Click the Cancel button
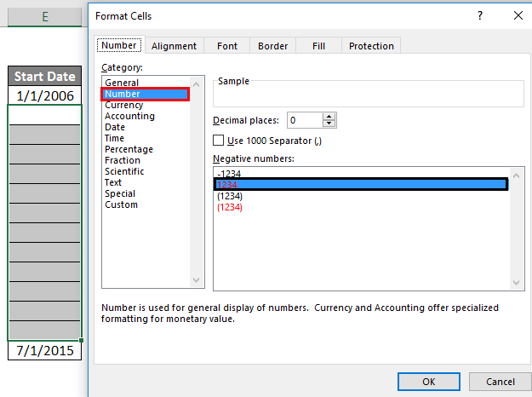 point(500,382)
